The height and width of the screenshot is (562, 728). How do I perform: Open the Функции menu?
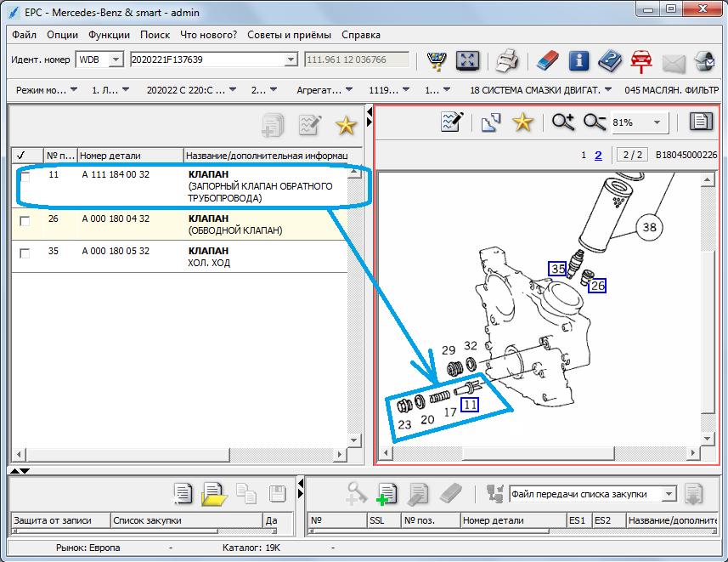109,35
